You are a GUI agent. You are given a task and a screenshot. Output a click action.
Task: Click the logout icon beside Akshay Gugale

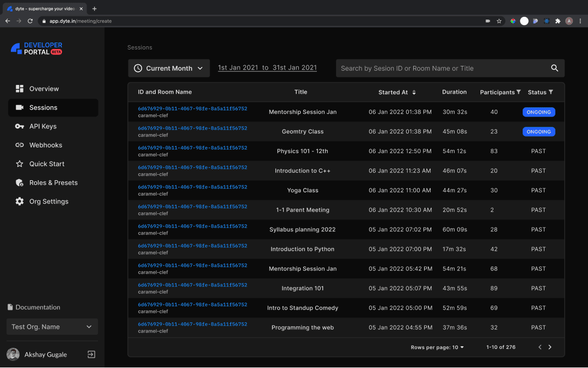[x=91, y=354]
